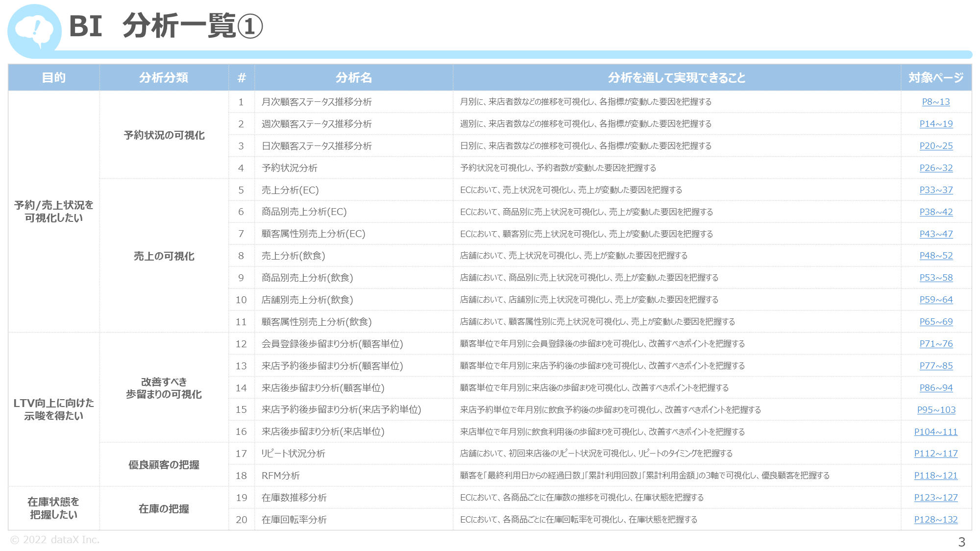Click the slide page number 3
980x551 pixels.
pos(961,542)
